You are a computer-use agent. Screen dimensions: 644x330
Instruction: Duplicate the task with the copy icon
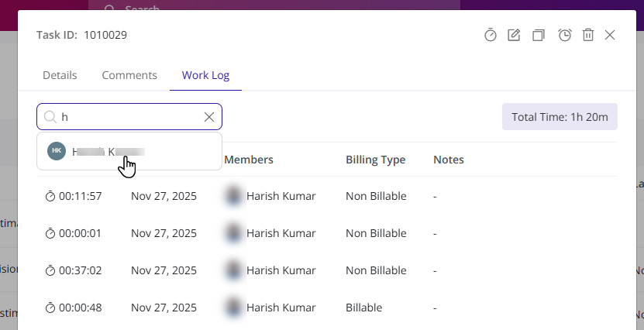(x=539, y=35)
